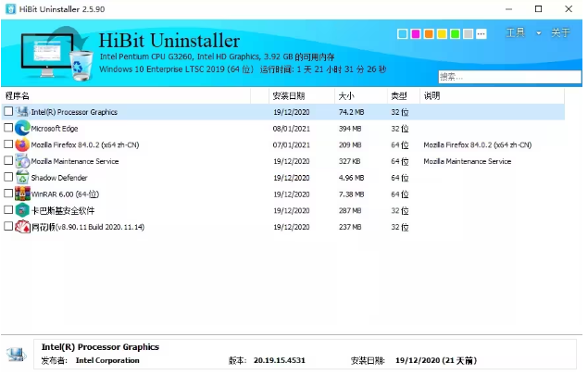Screen dimensions: 588x375
Task: Click the 394 MB size cell
Action: coord(350,129)
